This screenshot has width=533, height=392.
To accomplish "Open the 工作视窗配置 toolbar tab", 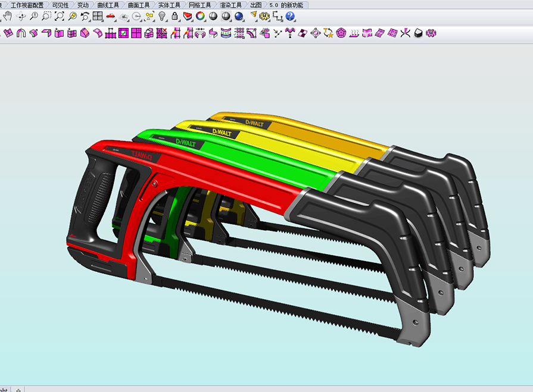I will tap(27, 5).
